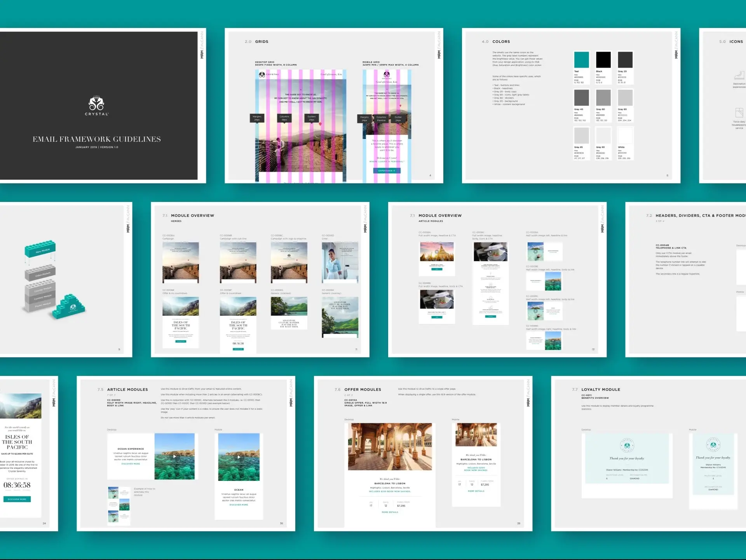Click the MRM McCann logo on the Colors page
The width and height of the screenshot is (746, 560).
point(676,45)
